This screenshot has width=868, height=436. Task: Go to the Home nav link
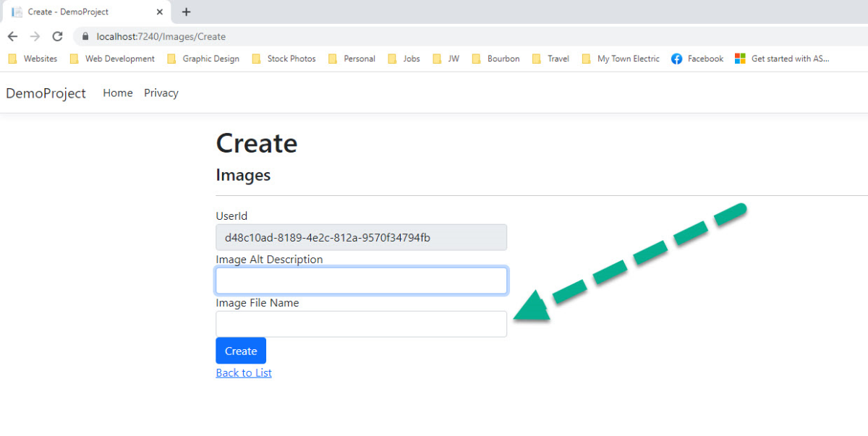pyautogui.click(x=118, y=93)
